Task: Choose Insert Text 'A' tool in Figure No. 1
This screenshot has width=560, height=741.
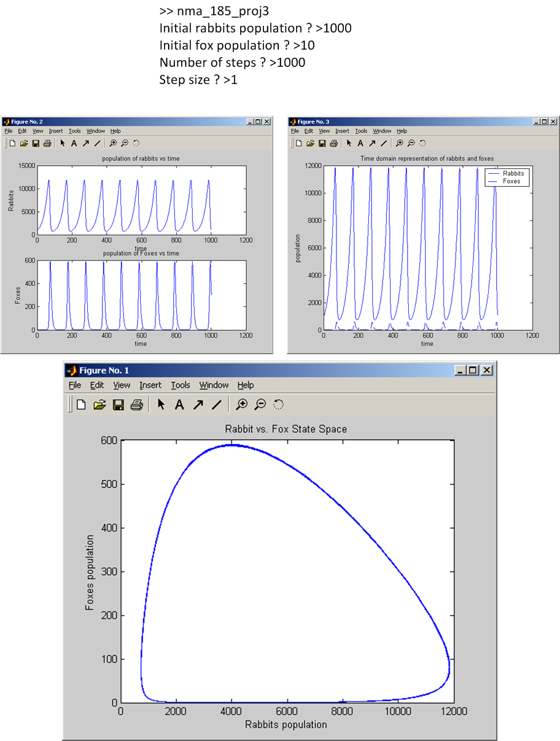Action: [x=179, y=405]
